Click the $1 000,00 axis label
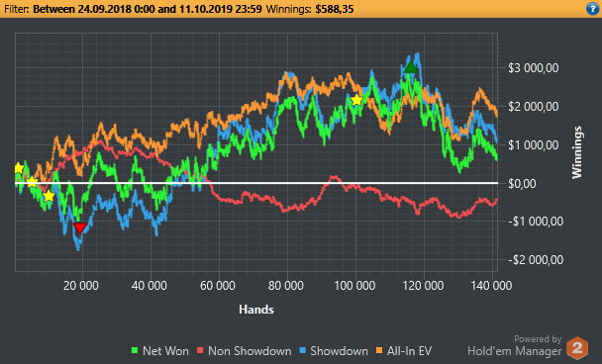Screen dimensions: 602x364 534,145
